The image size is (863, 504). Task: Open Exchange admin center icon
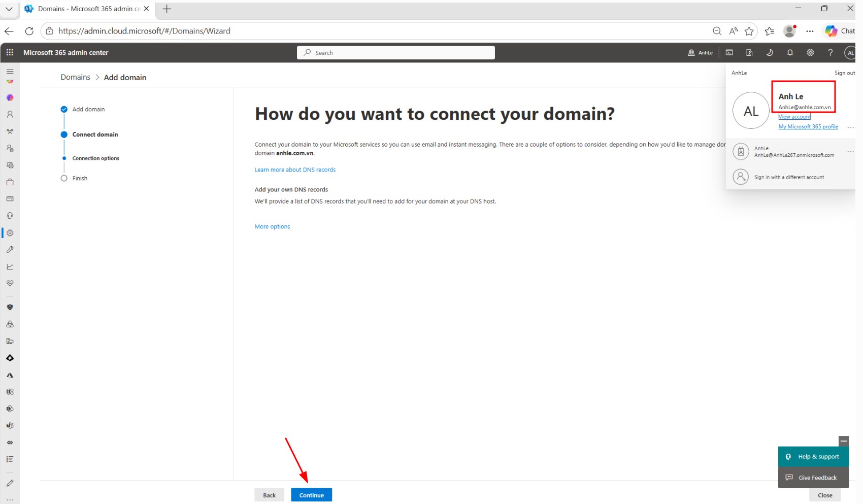tap(10, 392)
